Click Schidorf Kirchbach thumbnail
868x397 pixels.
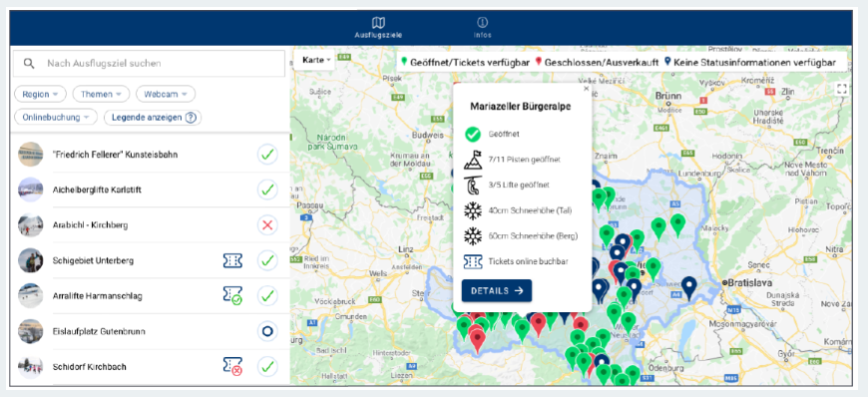(x=31, y=366)
